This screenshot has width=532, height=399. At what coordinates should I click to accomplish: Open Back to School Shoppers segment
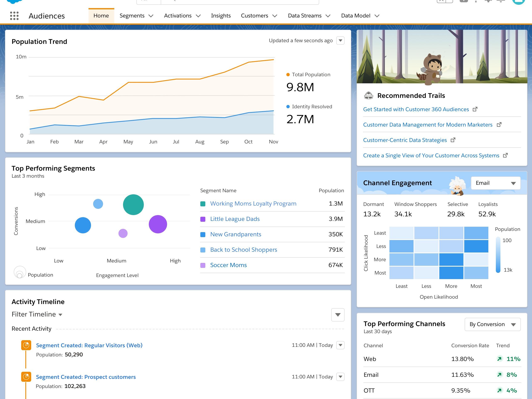coord(243,250)
